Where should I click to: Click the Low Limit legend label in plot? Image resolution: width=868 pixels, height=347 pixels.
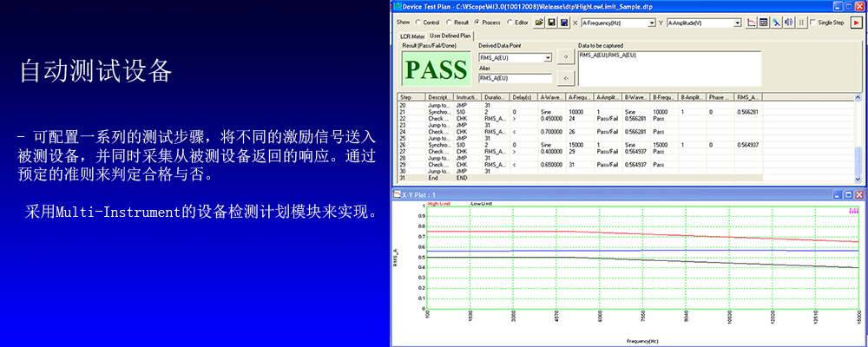[481, 204]
